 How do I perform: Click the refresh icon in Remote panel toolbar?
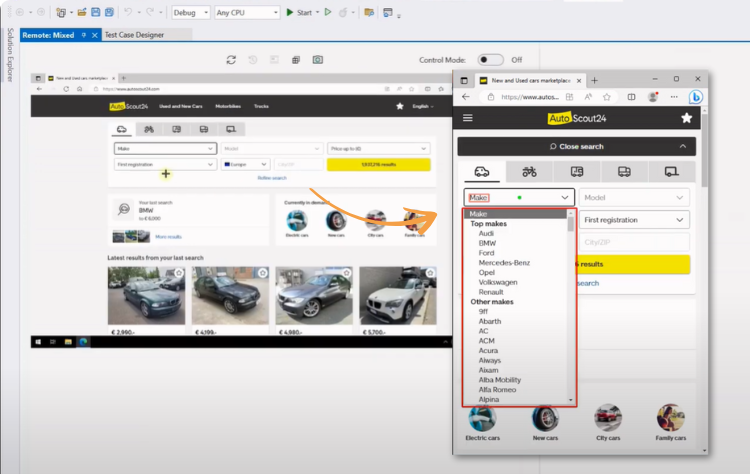pos(231,60)
